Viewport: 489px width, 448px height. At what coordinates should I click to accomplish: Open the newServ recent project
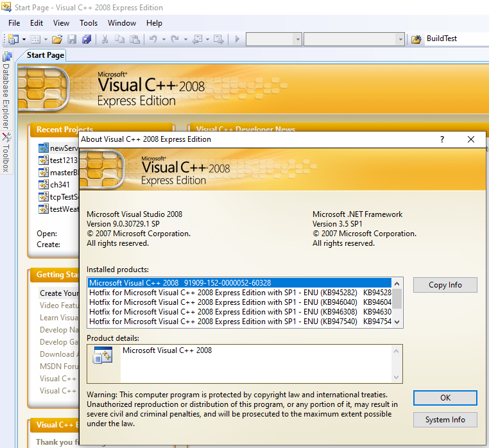(x=64, y=148)
